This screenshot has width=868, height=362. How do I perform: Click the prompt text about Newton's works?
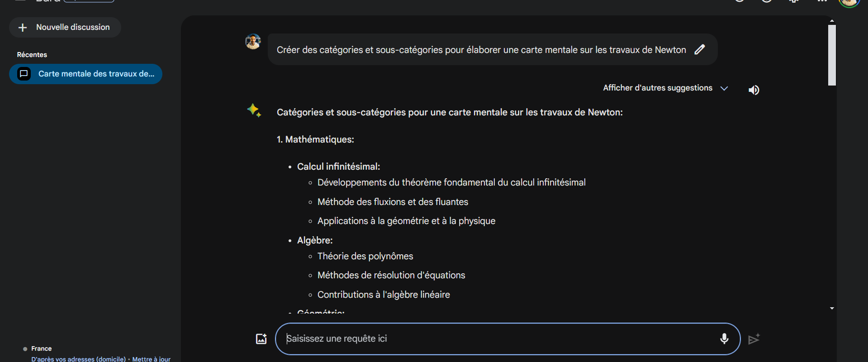tap(481, 50)
